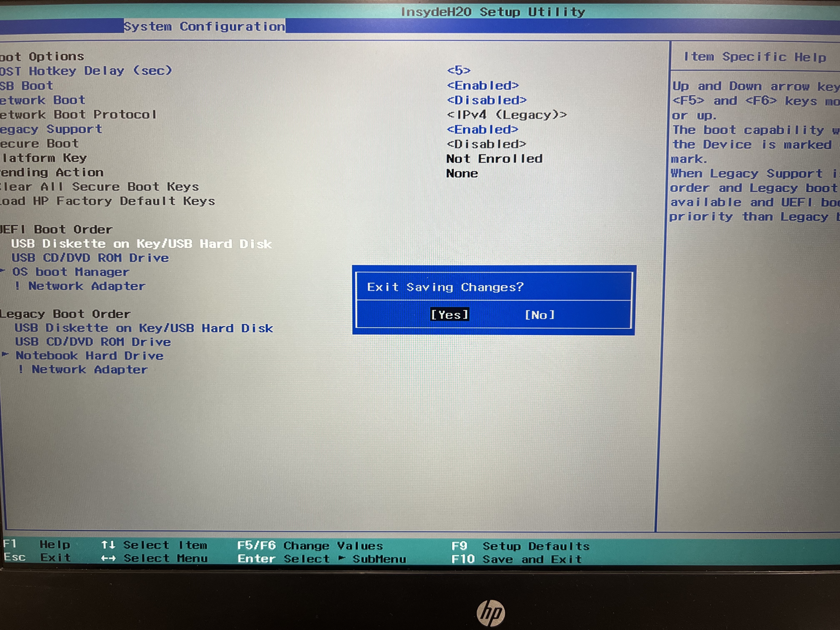Click Load HP Factory Default Keys

(107, 201)
